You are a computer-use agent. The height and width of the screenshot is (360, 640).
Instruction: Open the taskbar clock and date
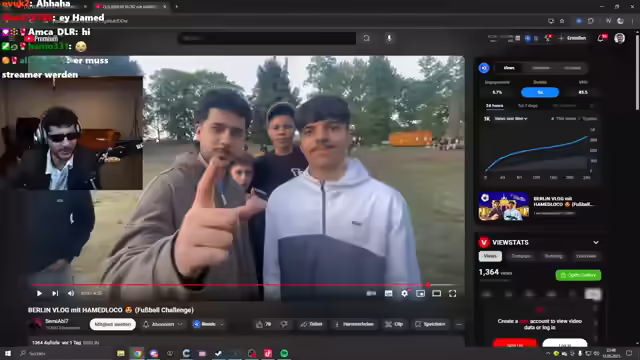click(611, 353)
